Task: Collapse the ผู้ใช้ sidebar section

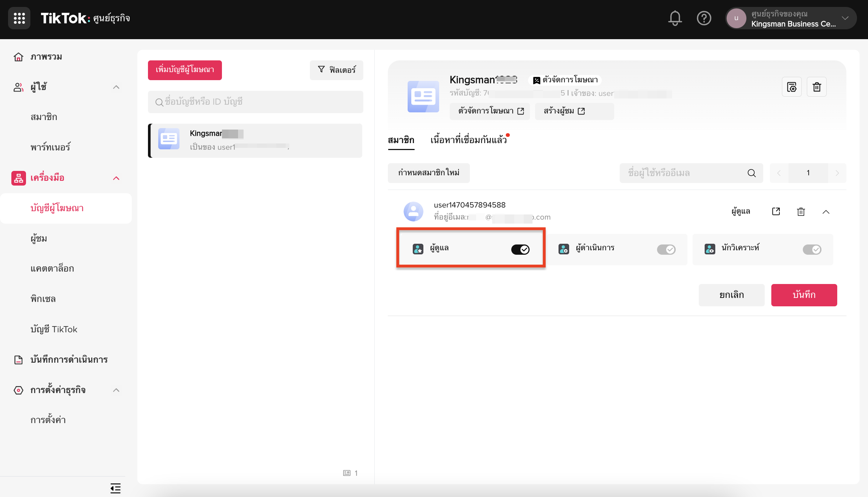Action: coord(116,87)
